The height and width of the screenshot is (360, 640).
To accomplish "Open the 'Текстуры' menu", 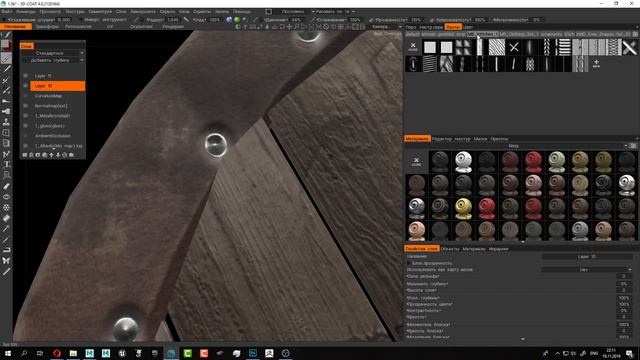I will (x=75, y=11).
